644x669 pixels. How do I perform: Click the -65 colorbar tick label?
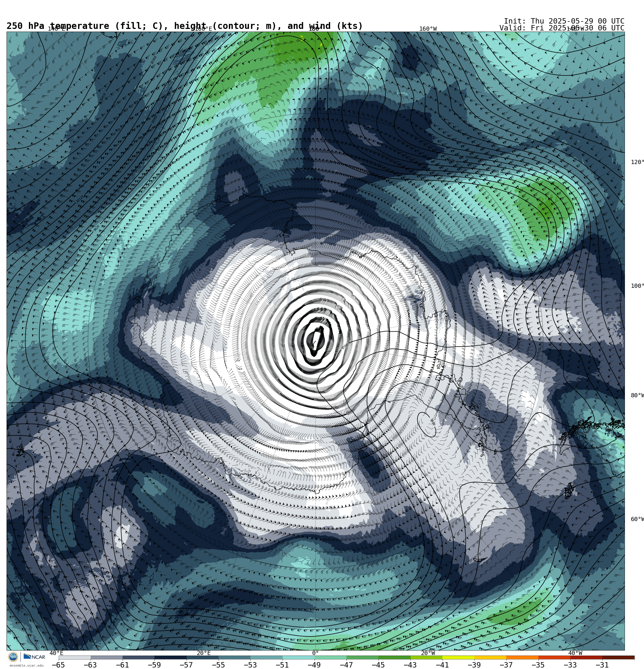pyautogui.click(x=58, y=665)
